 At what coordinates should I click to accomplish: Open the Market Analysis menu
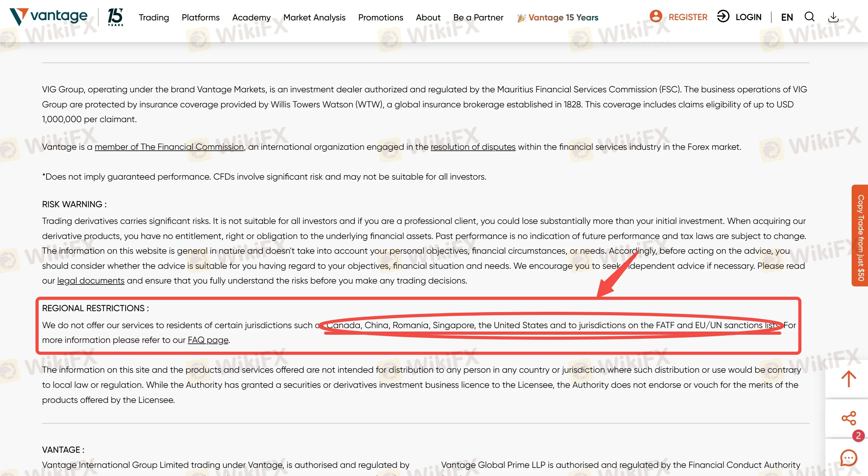coord(314,18)
